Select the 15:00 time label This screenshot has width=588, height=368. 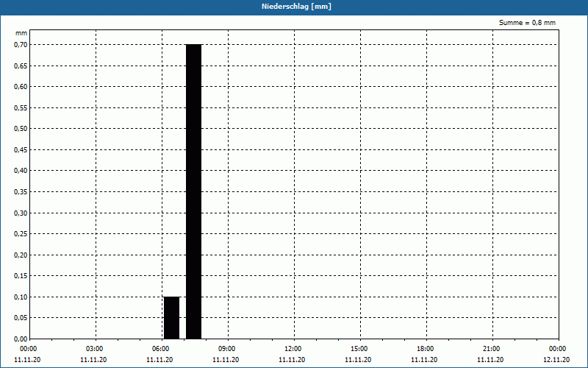(359, 349)
